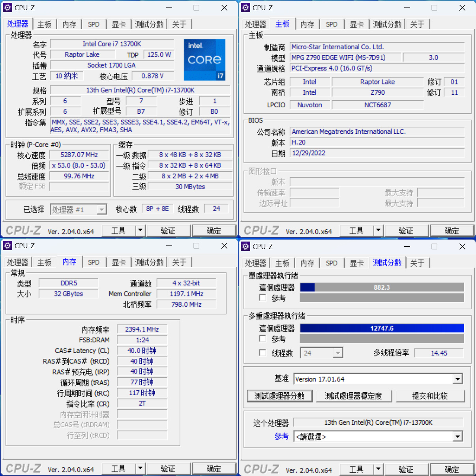Click the 倍频 value x 53.0 (8.0 - 53.0)

pos(79,165)
